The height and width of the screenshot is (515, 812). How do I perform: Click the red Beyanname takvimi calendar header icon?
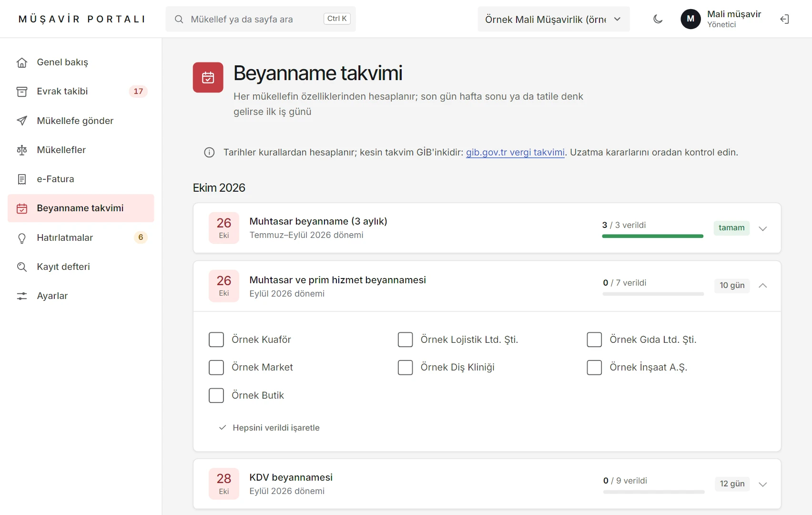(208, 77)
